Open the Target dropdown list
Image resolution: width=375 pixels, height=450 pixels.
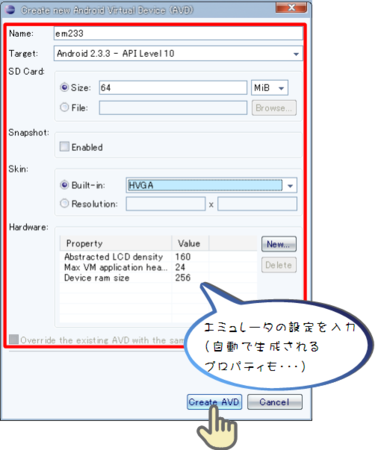point(178,54)
